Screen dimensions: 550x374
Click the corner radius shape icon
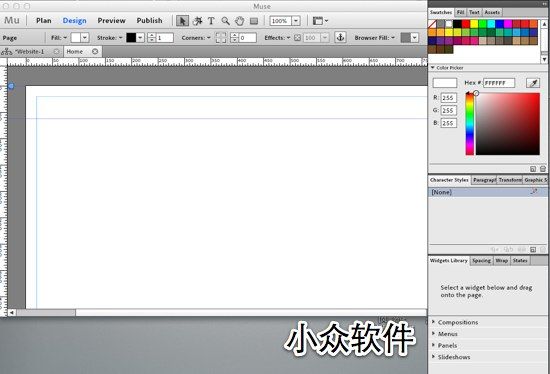221,38
